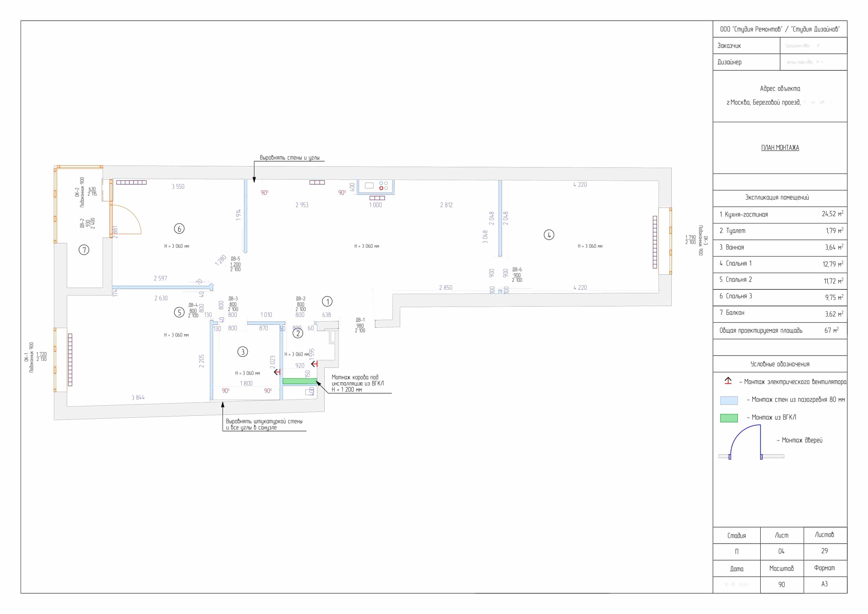
Task: Click circled room number 4 marker
Action: (x=549, y=235)
